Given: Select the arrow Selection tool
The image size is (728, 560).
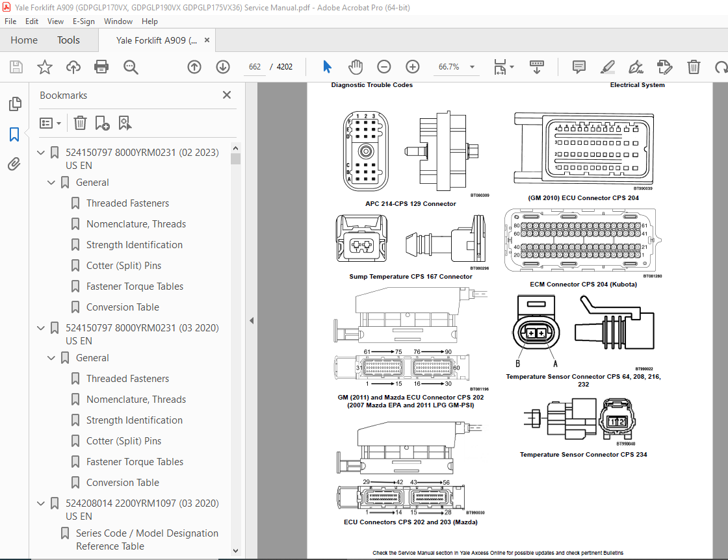Looking at the screenshot, I should point(327,67).
